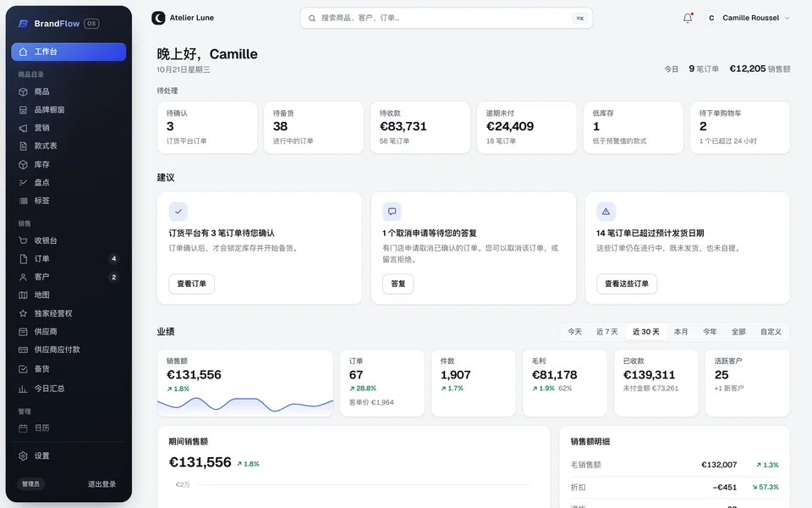Click the 款式表 document icon
812x508 pixels.
(x=23, y=146)
